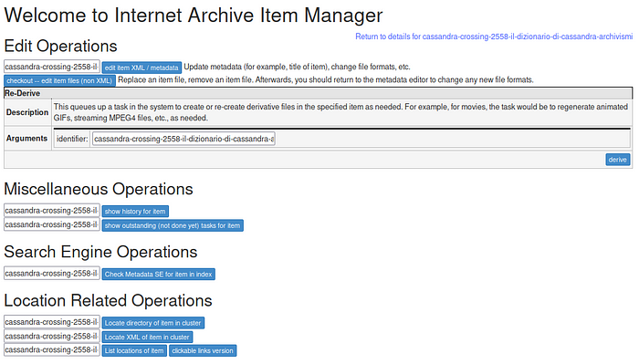The height and width of the screenshot is (364, 639).
Task: Click the Location Related Operations heading
Action: [108, 300]
